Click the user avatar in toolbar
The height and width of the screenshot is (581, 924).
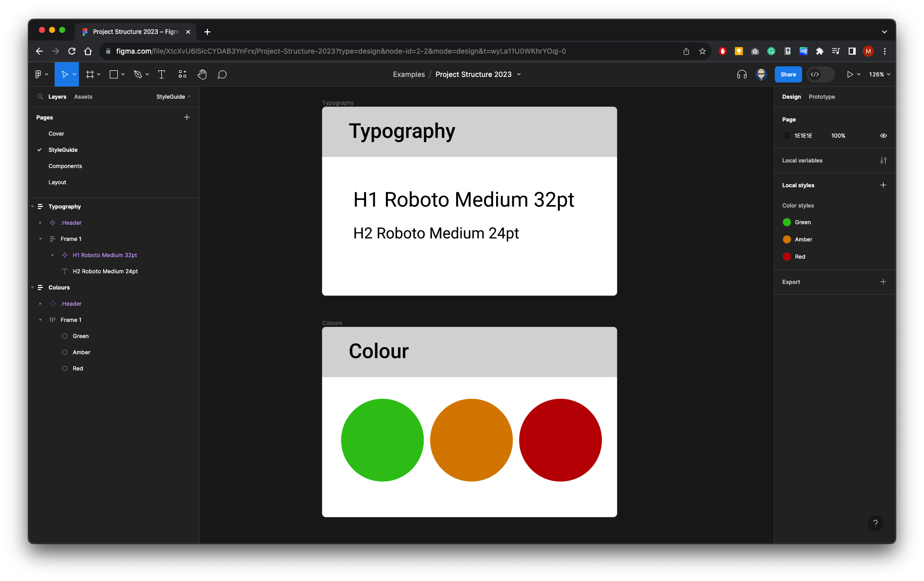[761, 74]
